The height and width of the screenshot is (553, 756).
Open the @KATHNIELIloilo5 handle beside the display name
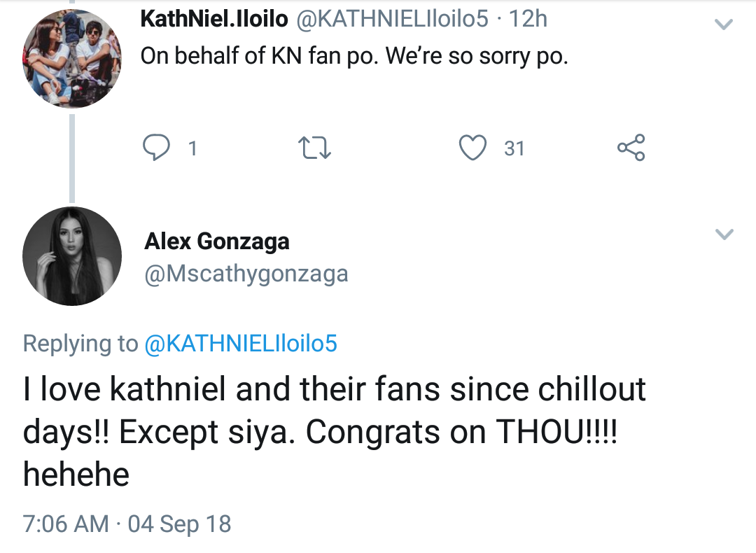pos(393,19)
